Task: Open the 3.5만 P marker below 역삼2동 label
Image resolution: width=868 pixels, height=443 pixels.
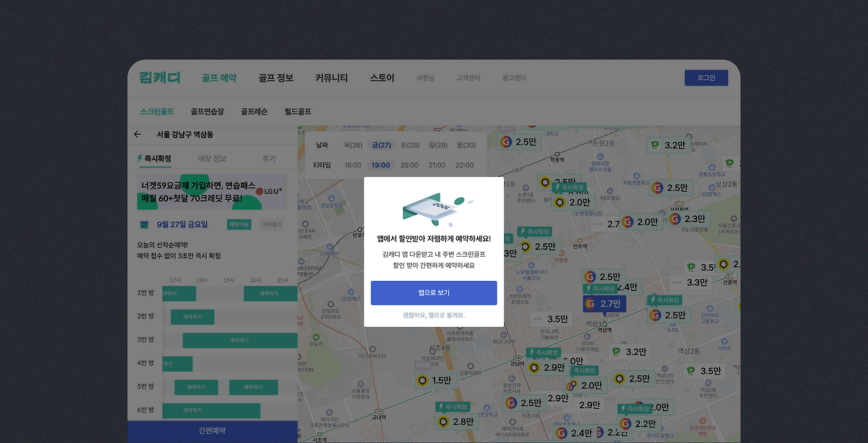Action: click(703, 371)
